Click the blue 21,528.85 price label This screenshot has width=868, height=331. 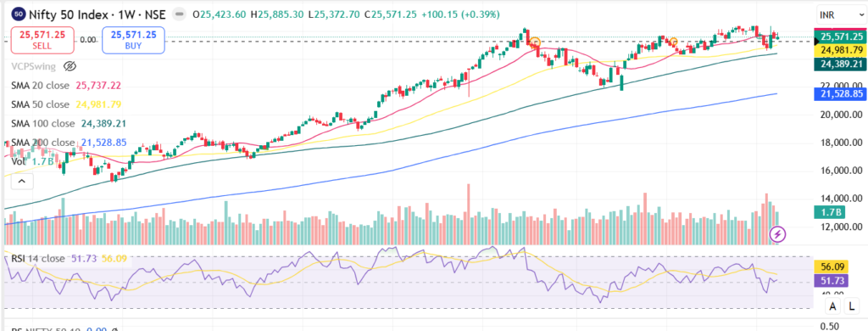839,95
